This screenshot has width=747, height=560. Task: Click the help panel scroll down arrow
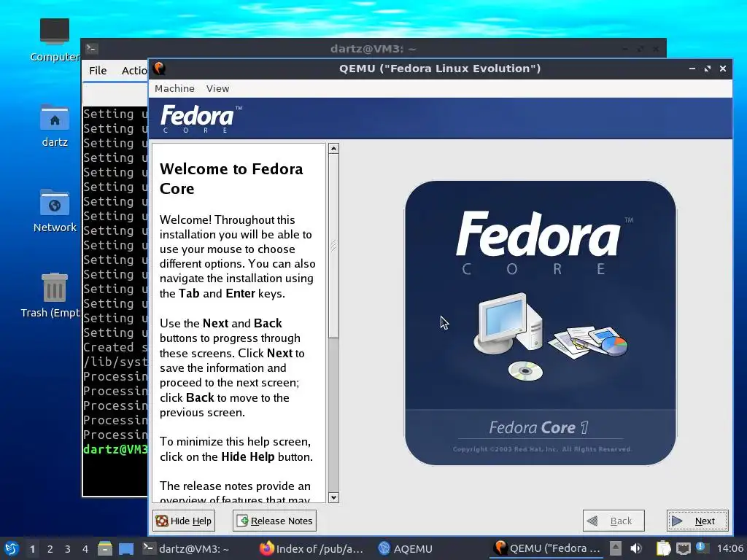pos(333,497)
